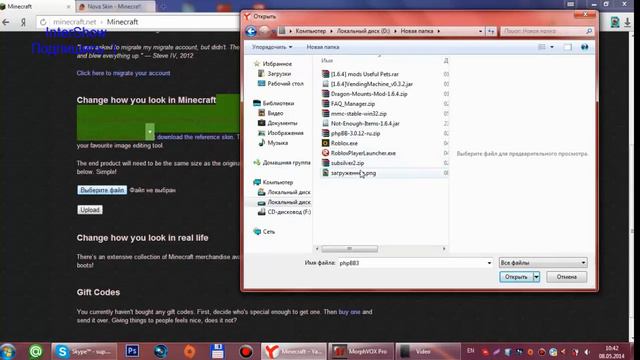This screenshot has width=640, height=360.
Task: Click into the Имя файла input field
Action: (x=412, y=263)
